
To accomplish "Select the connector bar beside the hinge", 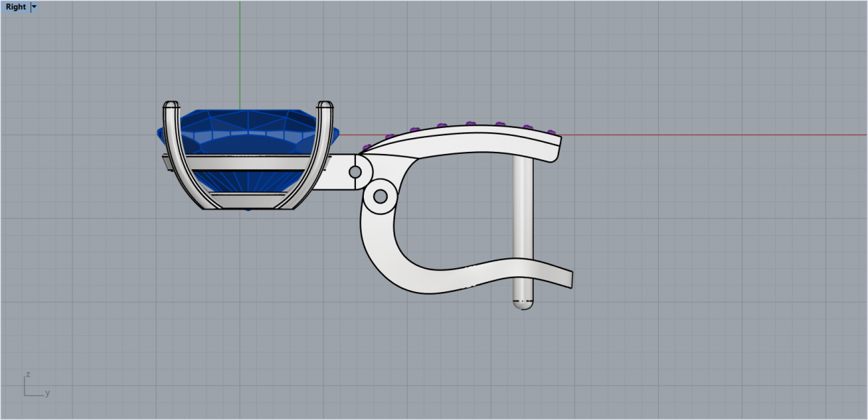I will [340, 172].
